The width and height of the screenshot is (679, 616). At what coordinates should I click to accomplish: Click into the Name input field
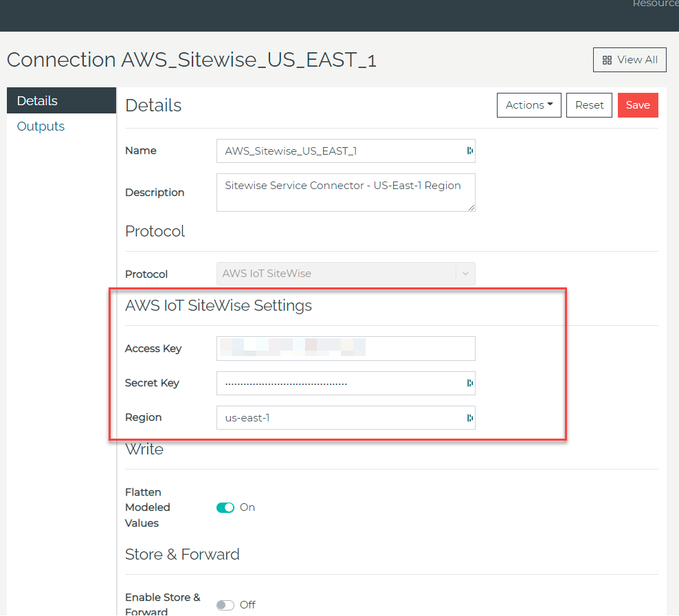pos(346,151)
